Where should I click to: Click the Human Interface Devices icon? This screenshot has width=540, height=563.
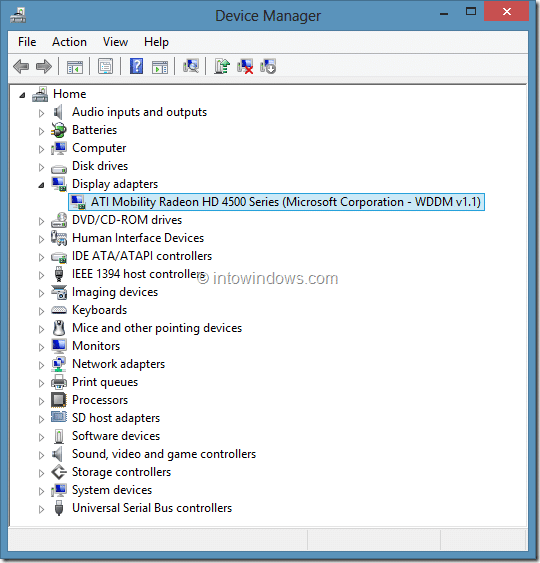point(59,238)
